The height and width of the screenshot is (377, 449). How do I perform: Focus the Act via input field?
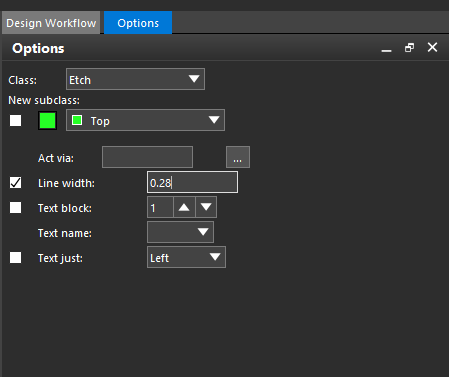pos(147,157)
